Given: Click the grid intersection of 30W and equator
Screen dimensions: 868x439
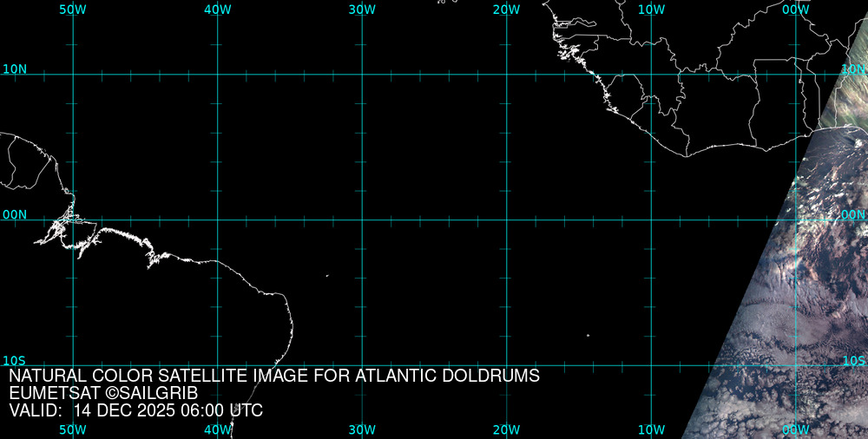Looking at the screenshot, I should coord(362,219).
